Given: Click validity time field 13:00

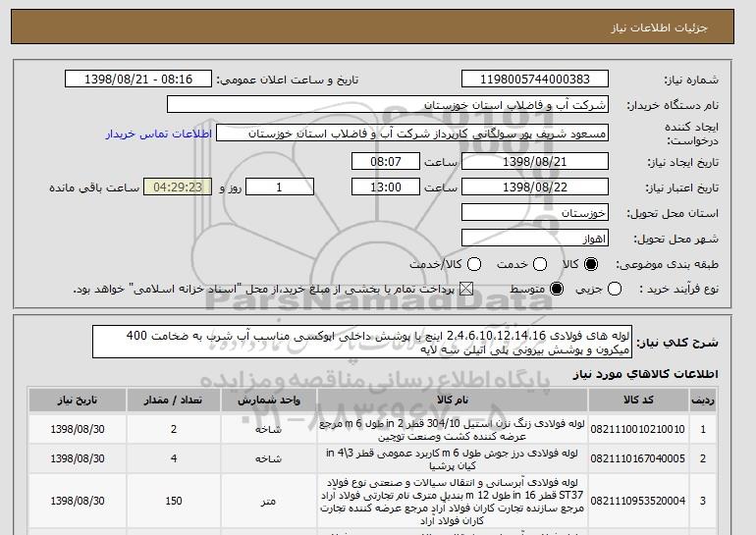Looking at the screenshot, I should (x=386, y=187).
